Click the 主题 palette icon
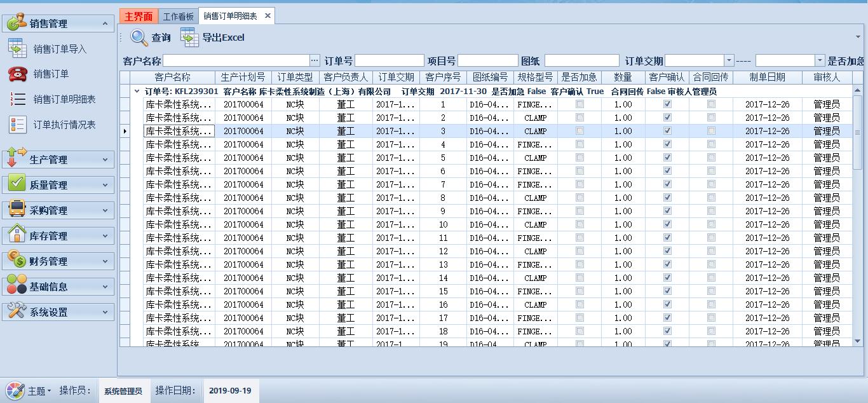868x403 pixels. [x=15, y=390]
